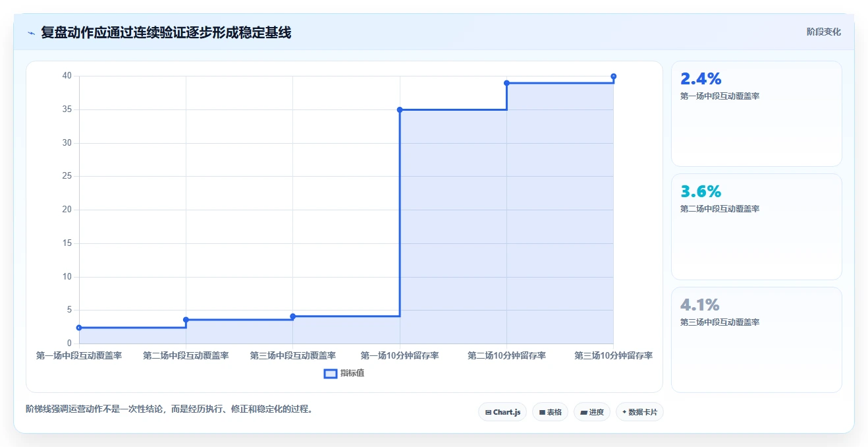Click the 2.4% metric card value
Screen dimensions: 868x447
point(701,79)
